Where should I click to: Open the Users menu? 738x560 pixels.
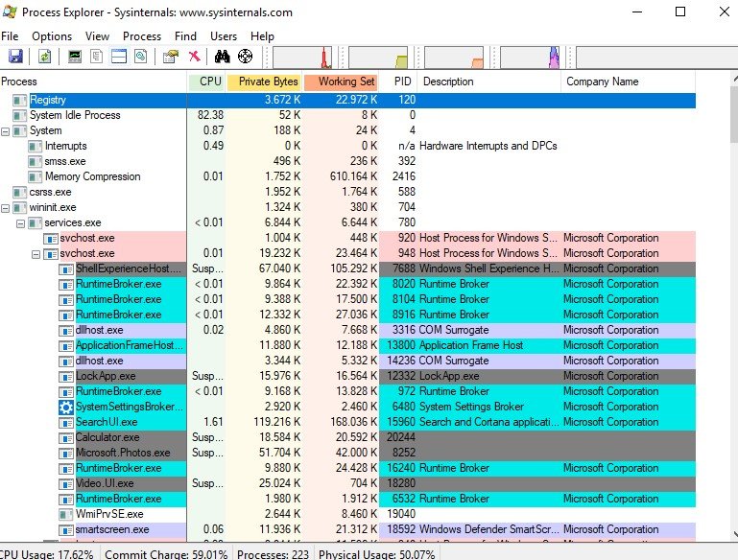pyautogui.click(x=223, y=36)
